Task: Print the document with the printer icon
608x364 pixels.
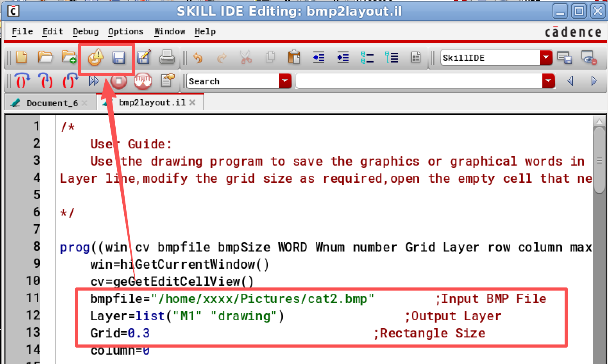Action: pos(167,57)
